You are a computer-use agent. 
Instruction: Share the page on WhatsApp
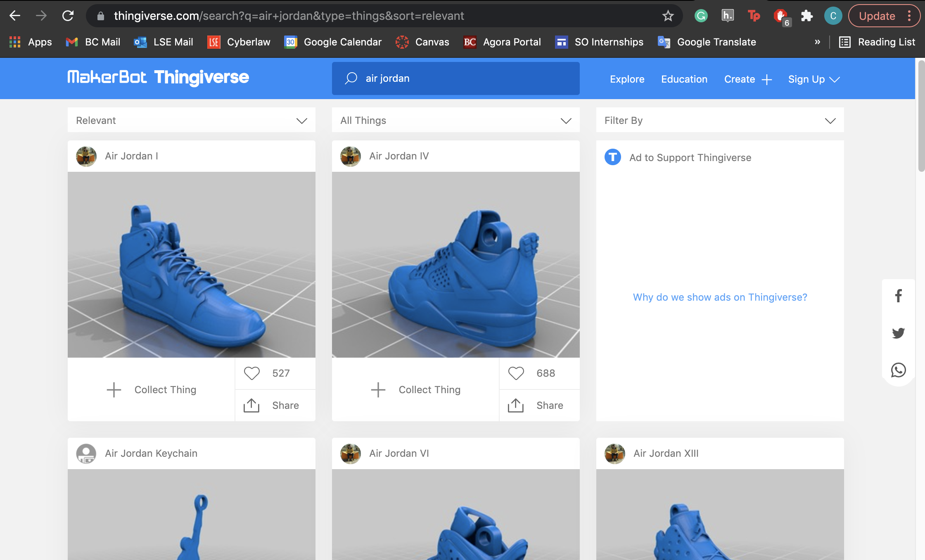coord(898,370)
